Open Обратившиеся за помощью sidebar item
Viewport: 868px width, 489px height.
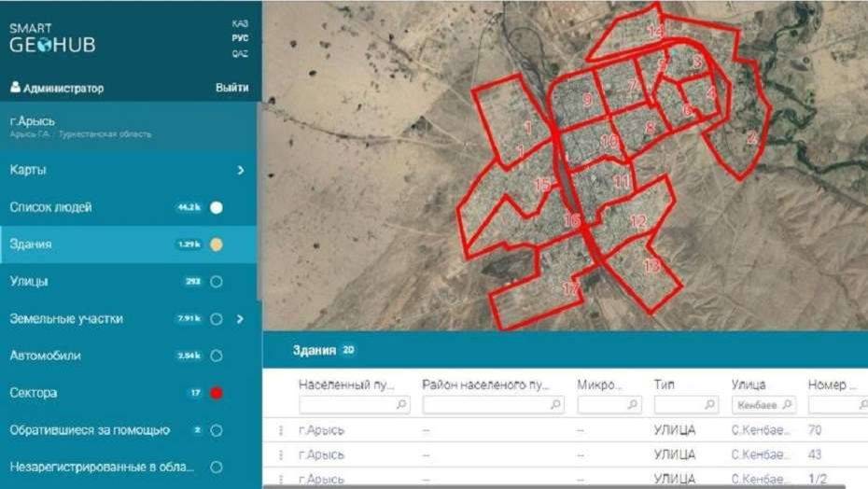click(90, 430)
